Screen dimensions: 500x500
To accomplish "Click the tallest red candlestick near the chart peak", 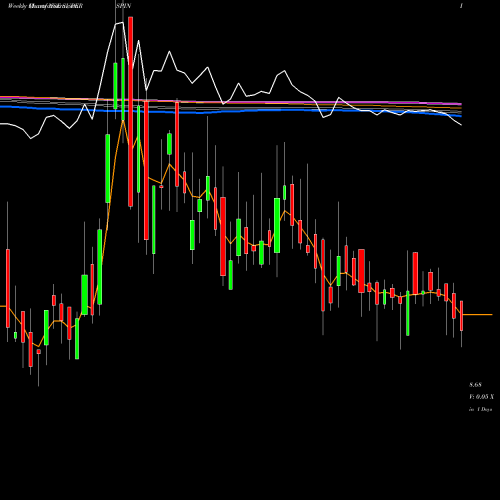I will [x=131, y=112].
